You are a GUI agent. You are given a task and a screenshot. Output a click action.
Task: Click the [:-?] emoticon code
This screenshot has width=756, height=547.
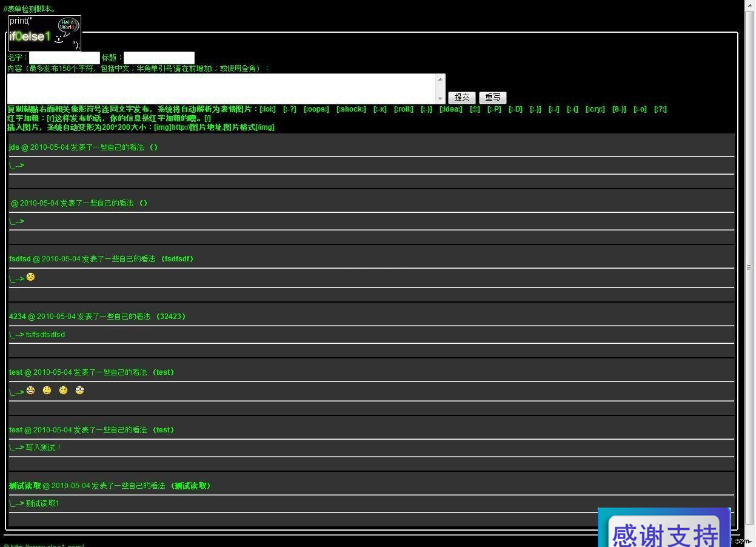coord(290,109)
